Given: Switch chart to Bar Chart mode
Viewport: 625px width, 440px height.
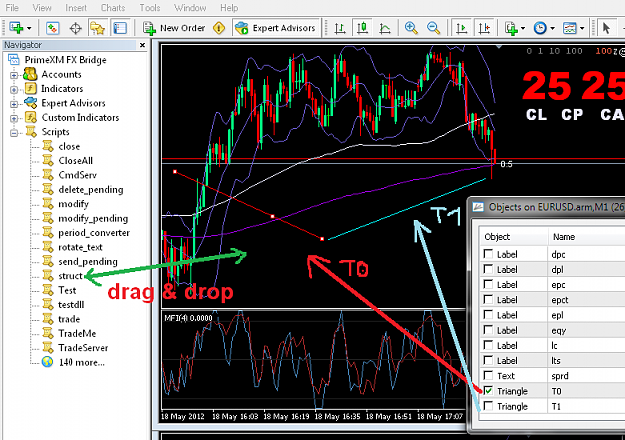Looking at the screenshot, I should (340, 28).
